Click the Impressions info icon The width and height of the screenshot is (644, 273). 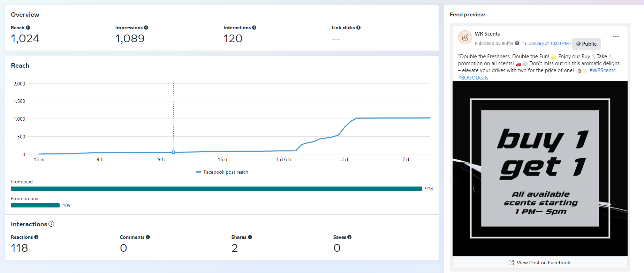coord(146,28)
